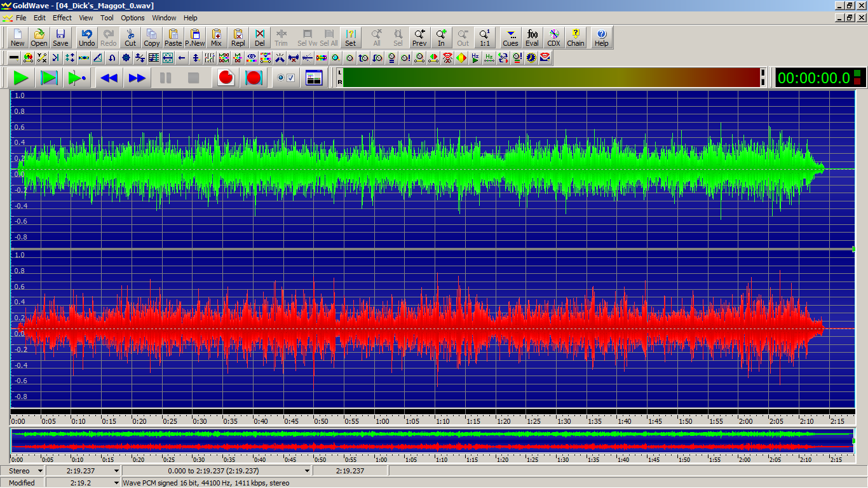This screenshot has height=488, width=868.
Task: Click the Eval expression evaluator icon
Action: tap(532, 38)
